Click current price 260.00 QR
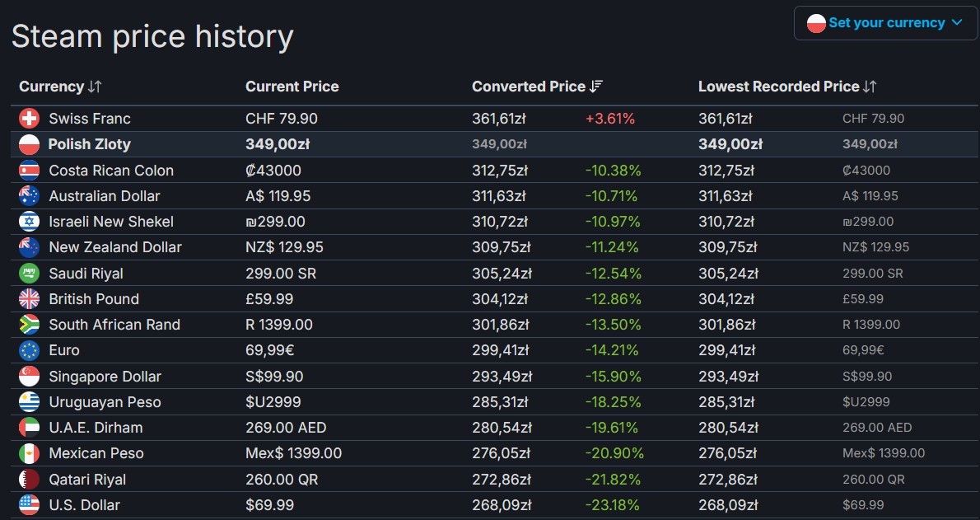980x520 pixels. tap(282, 480)
